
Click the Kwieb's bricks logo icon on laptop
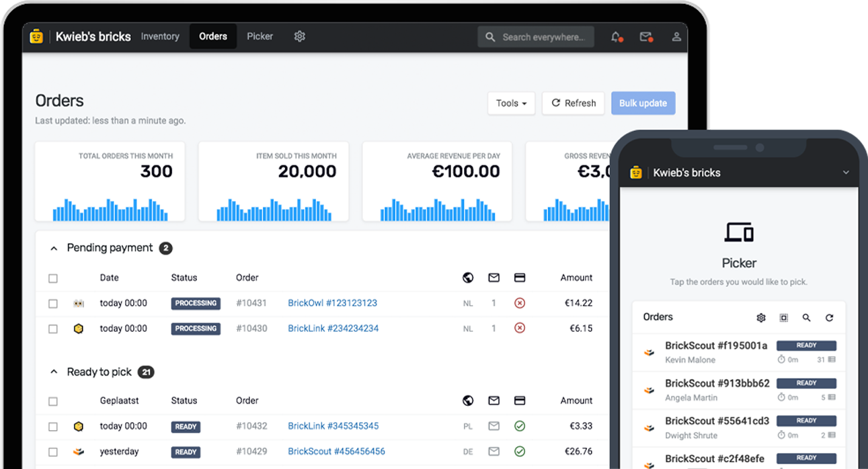point(36,36)
